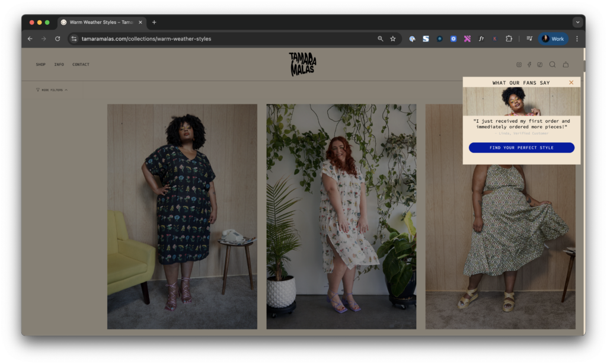Screen dimensions: 607x364
Task: Open the media controls icon in toolbar
Action: coord(529,39)
